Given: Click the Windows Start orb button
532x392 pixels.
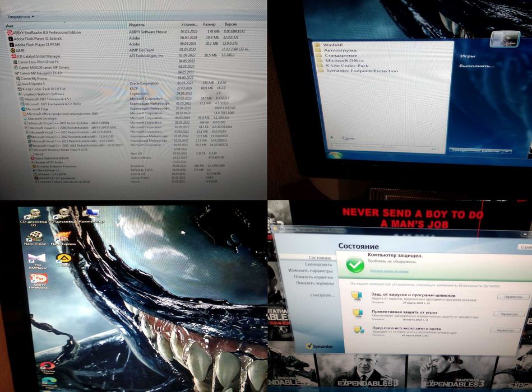Looking at the screenshot, I should pyautogui.click(x=335, y=155).
